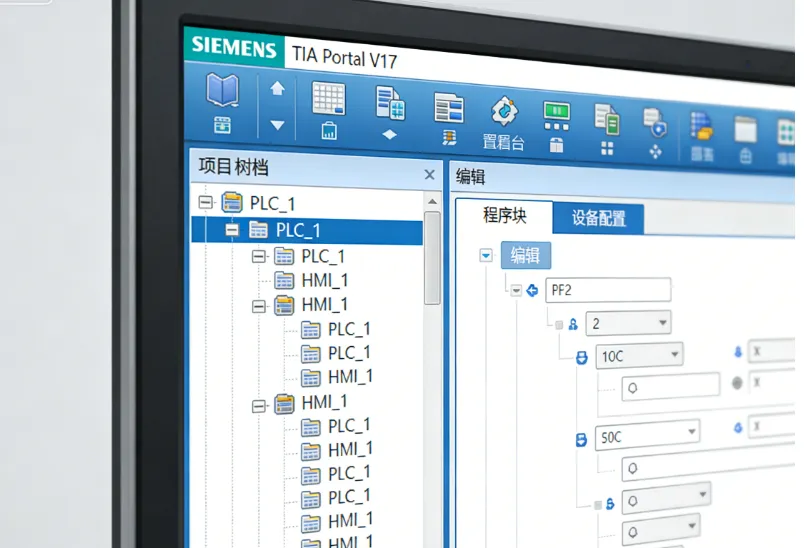Viewport: 807px width, 548px height.
Task: Click the blue icon left of 10C
Action: 582,357
